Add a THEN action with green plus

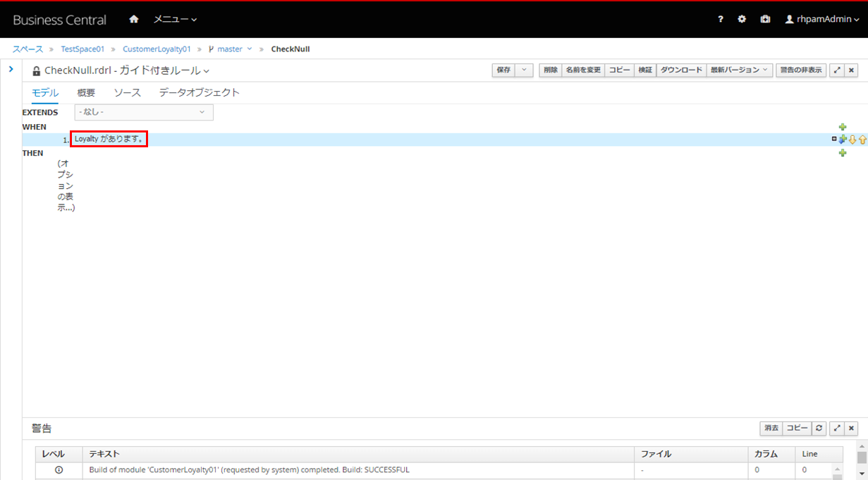click(x=843, y=153)
